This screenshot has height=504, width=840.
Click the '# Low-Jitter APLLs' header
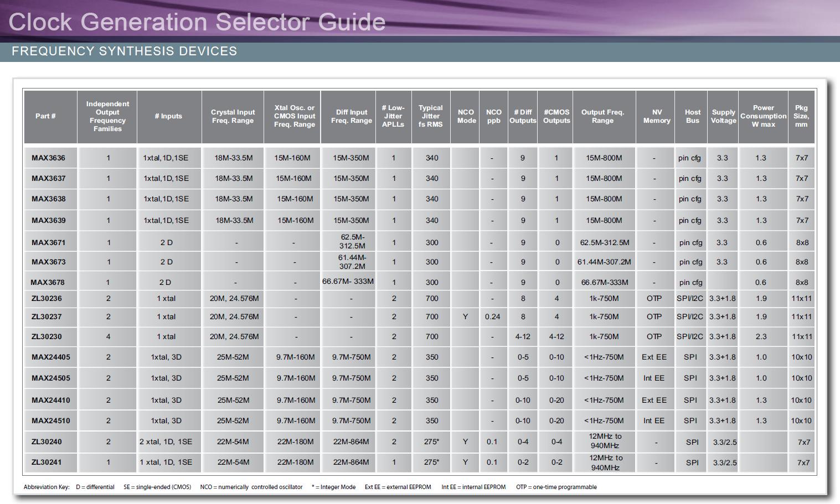393,116
